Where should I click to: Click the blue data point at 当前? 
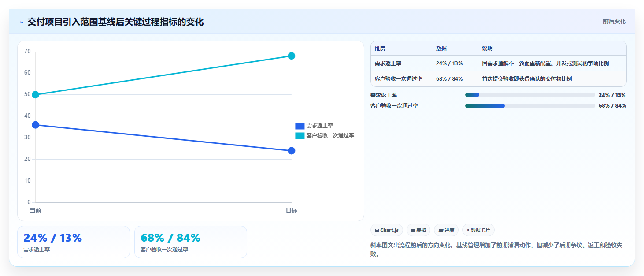click(x=36, y=125)
